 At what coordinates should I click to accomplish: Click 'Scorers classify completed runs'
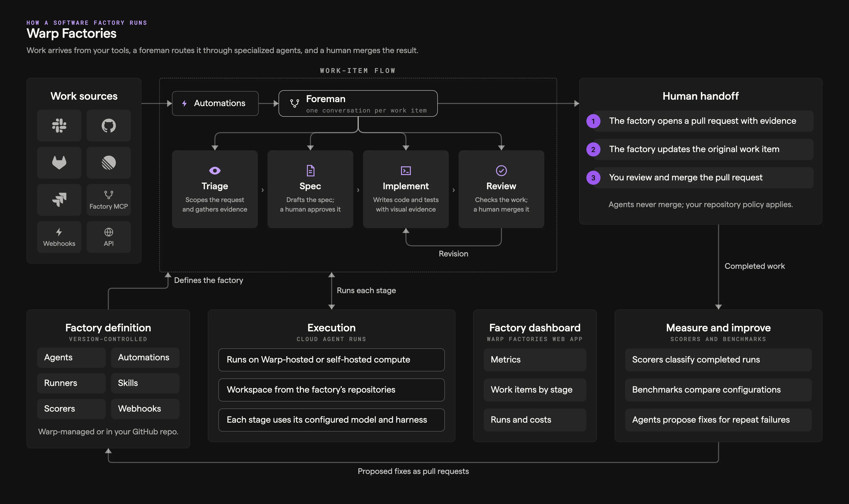[718, 360]
